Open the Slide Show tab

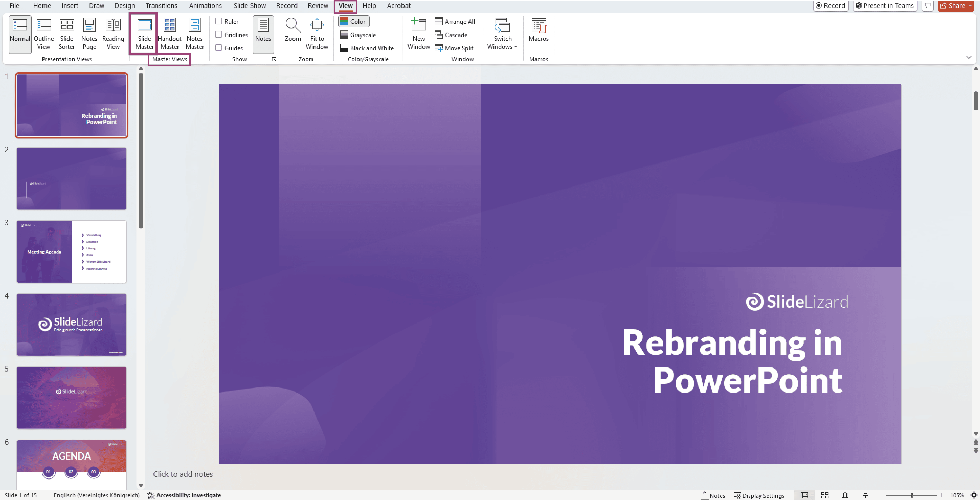250,6
